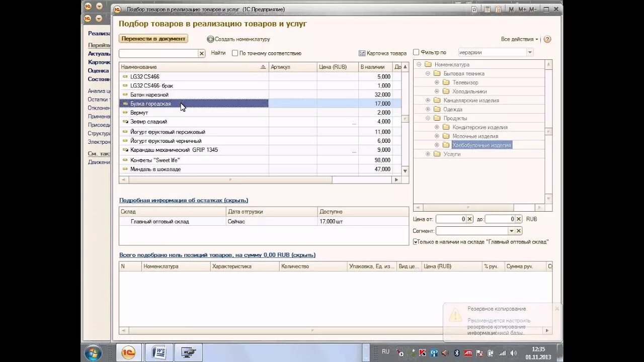Click Kaspersky tray icon
This screenshot has width=644, height=362.
(423, 353)
